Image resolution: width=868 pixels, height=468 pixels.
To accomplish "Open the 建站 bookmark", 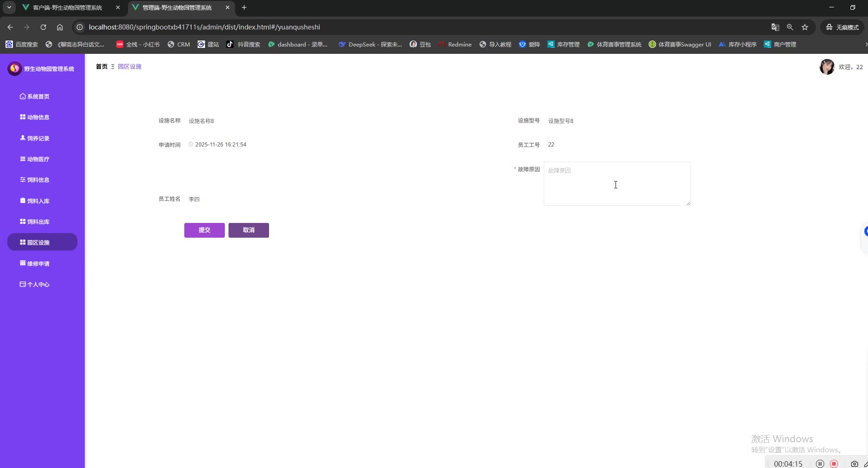I will pyautogui.click(x=208, y=45).
